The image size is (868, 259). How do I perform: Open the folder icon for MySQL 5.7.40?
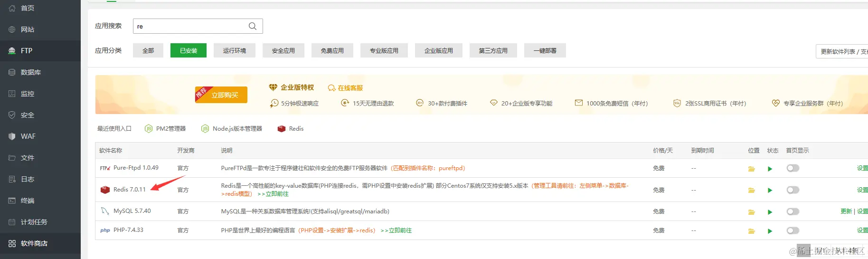[x=752, y=212]
